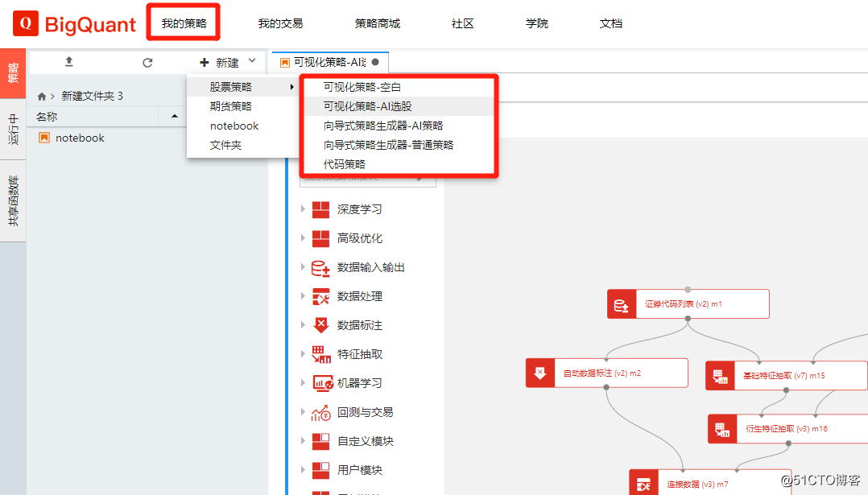This screenshot has width=868, height=495.
Task: Click the 衍生特征抽取 node icon
Action: [x=722, y=429]
